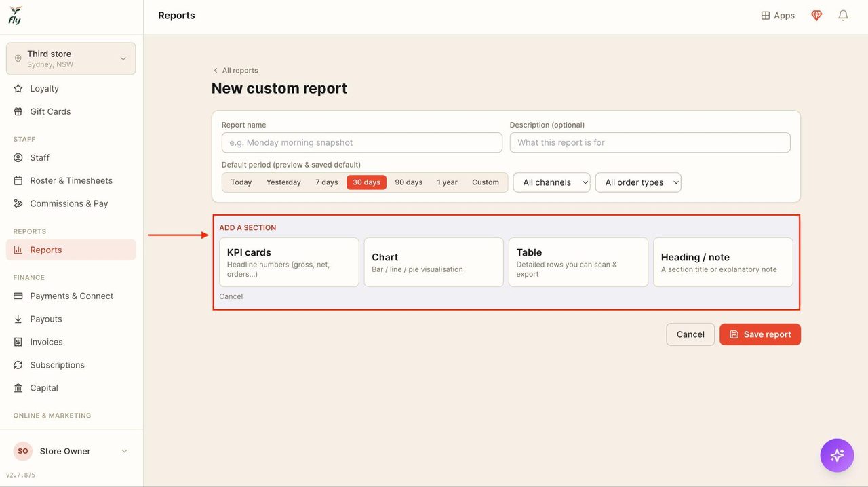Click the Roster & Timesheets calendar icon

(18, 180)
